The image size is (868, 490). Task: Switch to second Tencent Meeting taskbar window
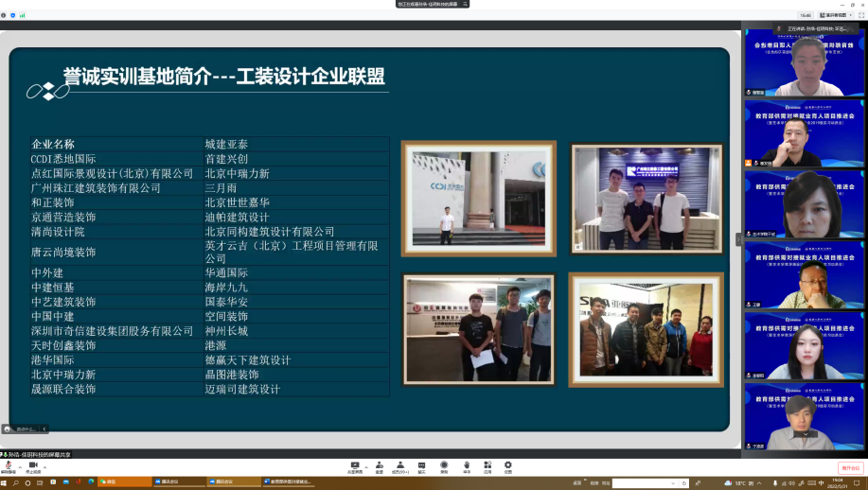point(234,482)
